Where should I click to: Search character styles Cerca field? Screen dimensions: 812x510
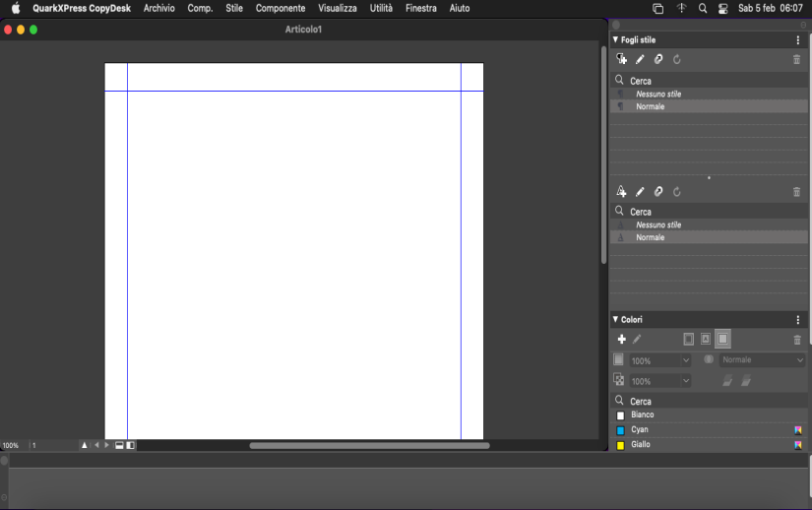(x=709, y=212)
